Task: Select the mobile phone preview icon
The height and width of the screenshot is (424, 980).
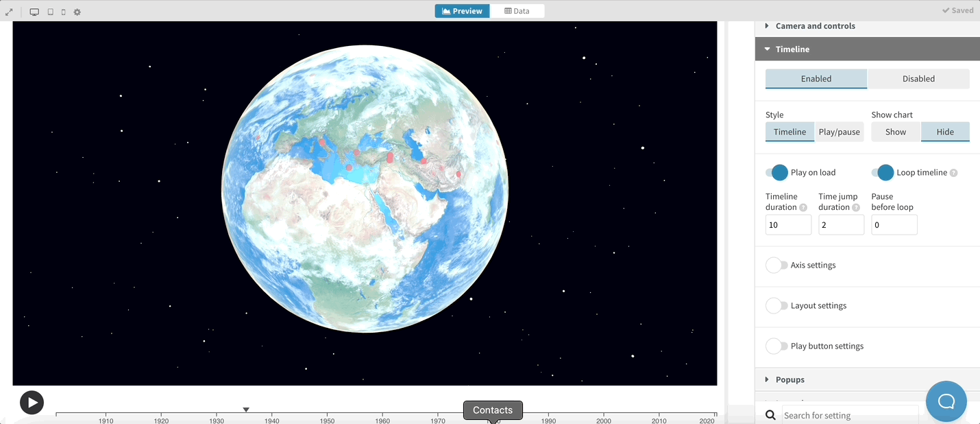Action: (63, 12)
